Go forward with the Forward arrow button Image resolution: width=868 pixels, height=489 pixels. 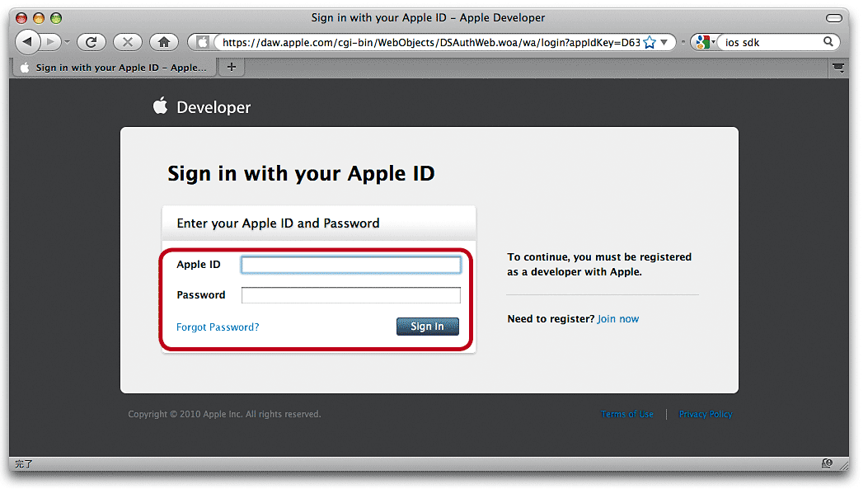[50, 41]
